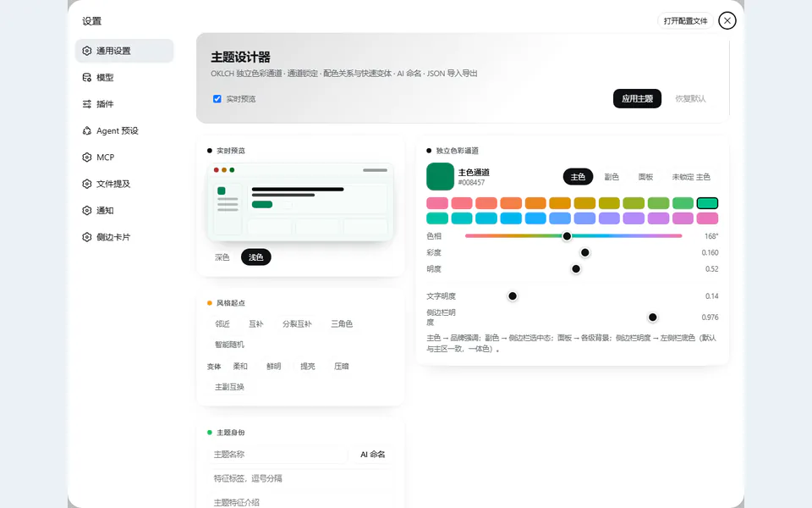Apply the 柔和 variant

(240, 366)
